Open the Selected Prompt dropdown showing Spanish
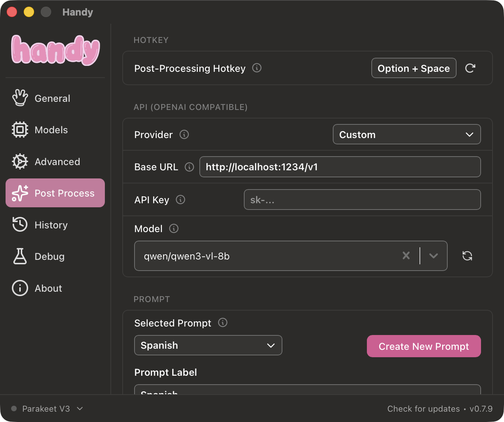The width and height of the screenshot is (504, 422). pyautogui.click(x=208, y=345)
